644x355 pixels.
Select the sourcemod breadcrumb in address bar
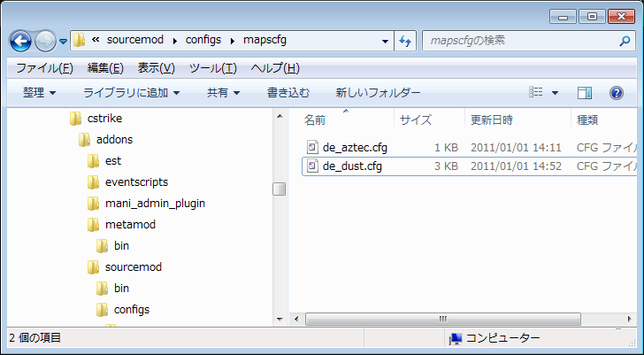pyautogui.click(x=135, y=40)
